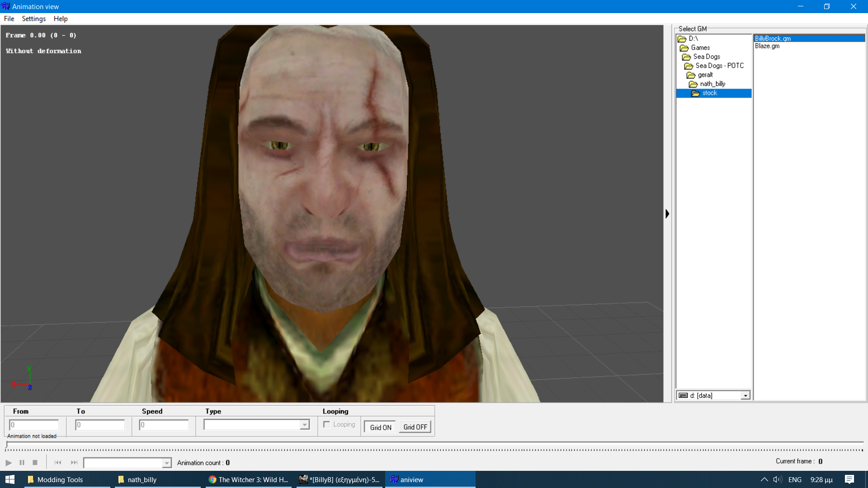Open the Help menu

61,19
